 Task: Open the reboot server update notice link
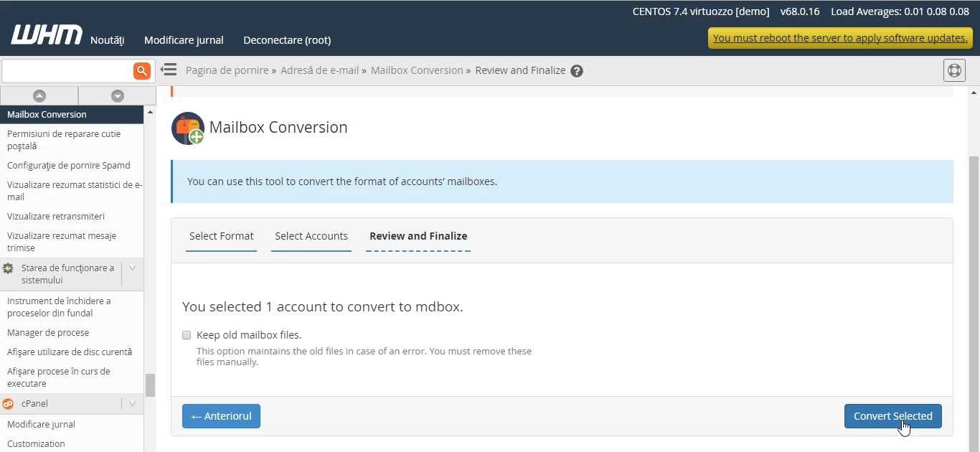[840, 38]
